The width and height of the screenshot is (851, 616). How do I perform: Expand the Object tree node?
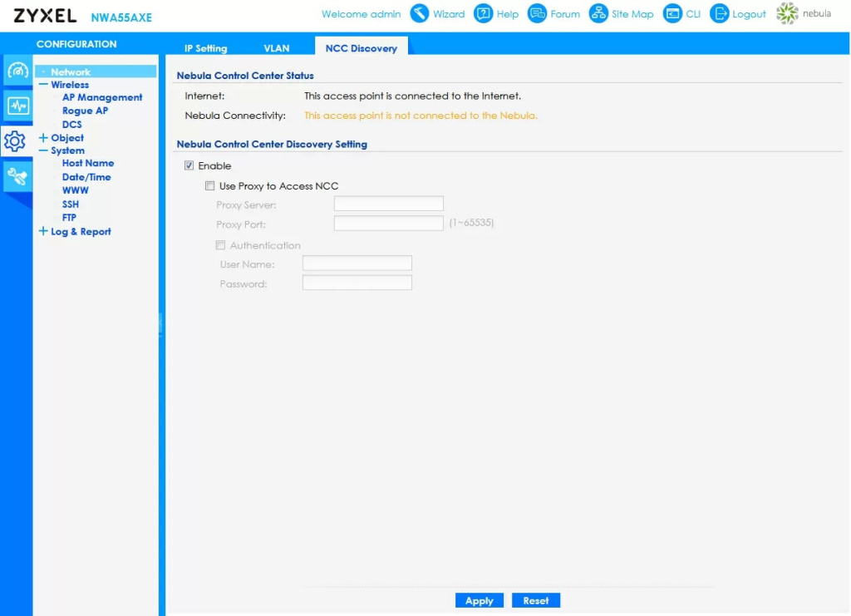43,138
